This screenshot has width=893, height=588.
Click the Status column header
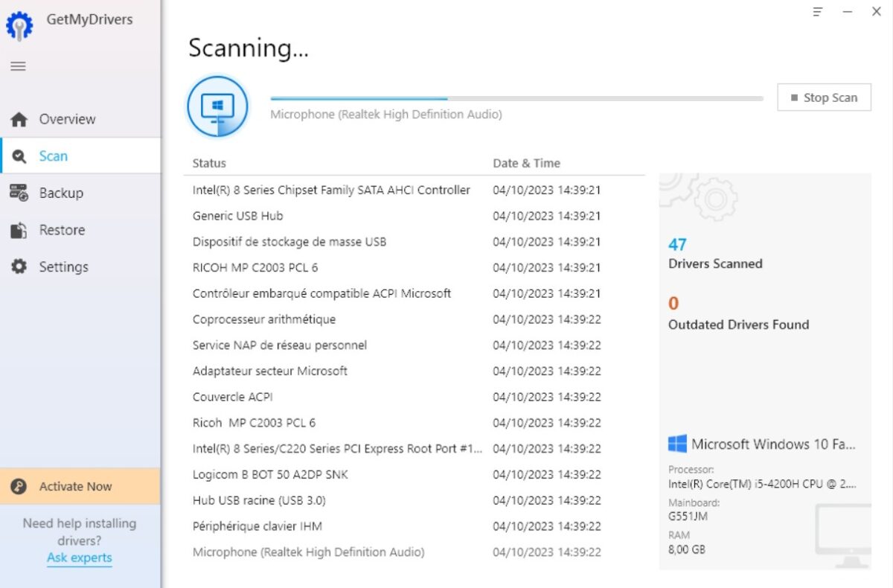pyautogui.click(x=209, y=163)
